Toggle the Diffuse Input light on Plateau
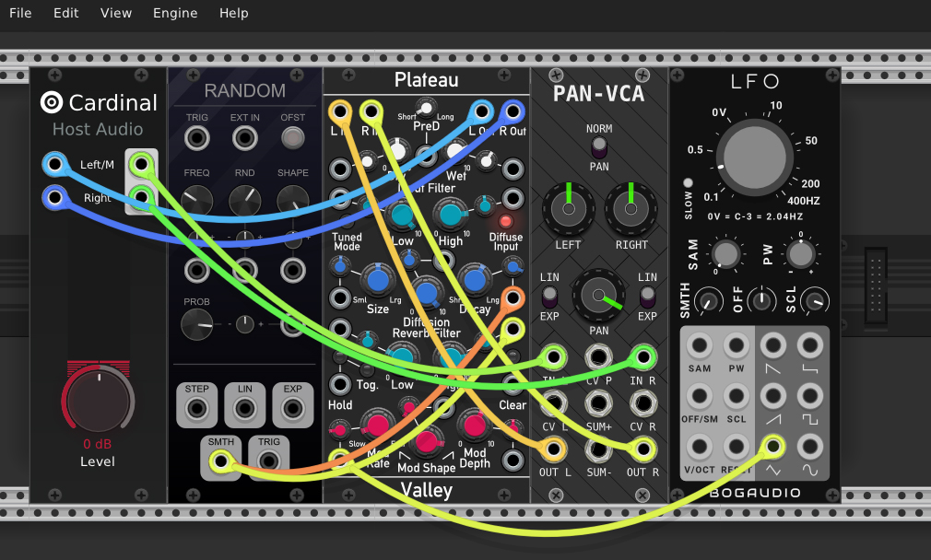Image resolution: width=931 pixels, height=560 pixels. tap(505, 221)
